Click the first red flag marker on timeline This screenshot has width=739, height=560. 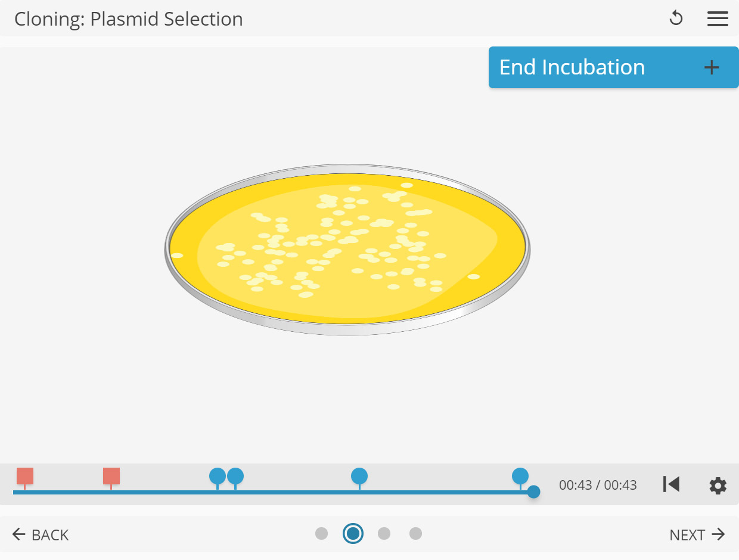click(x=24, y=476)
